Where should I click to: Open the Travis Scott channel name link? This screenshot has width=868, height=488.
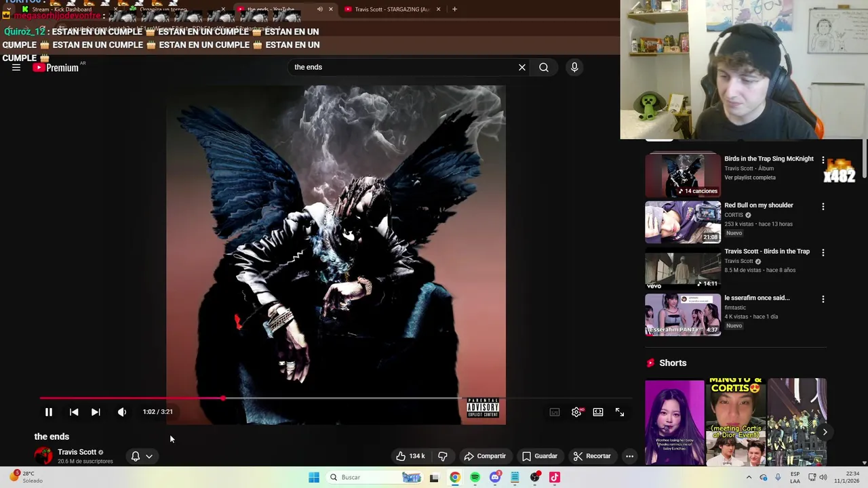[77, 452]
